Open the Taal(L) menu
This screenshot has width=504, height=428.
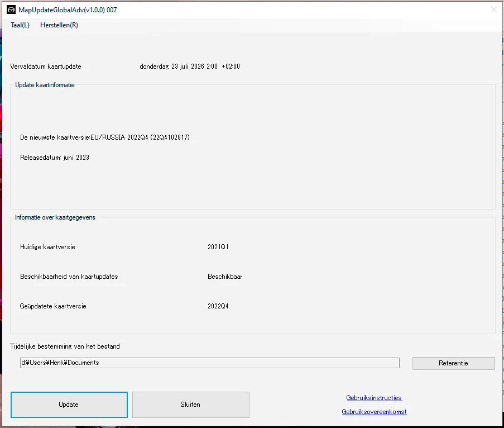pos(20,25)
